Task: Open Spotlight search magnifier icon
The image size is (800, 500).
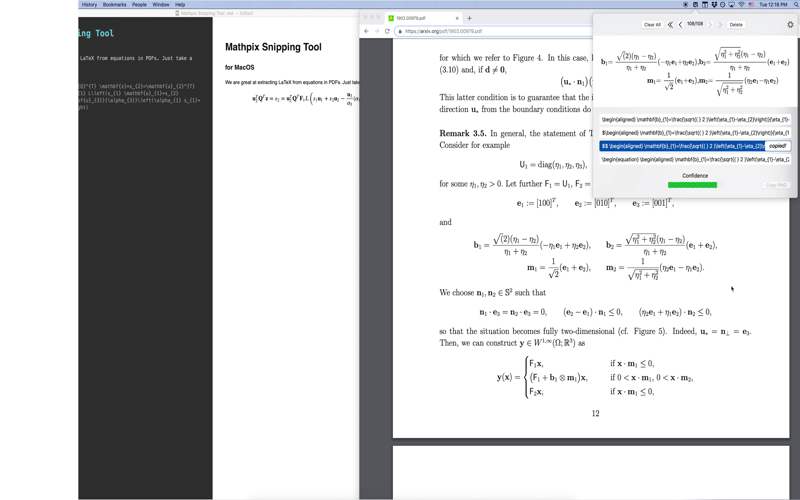Action: point(796,5)
